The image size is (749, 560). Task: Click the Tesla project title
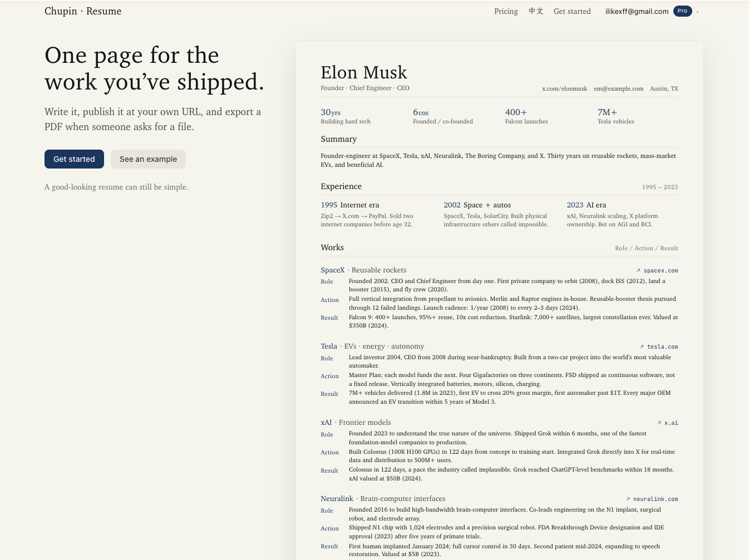pos(329,346)
